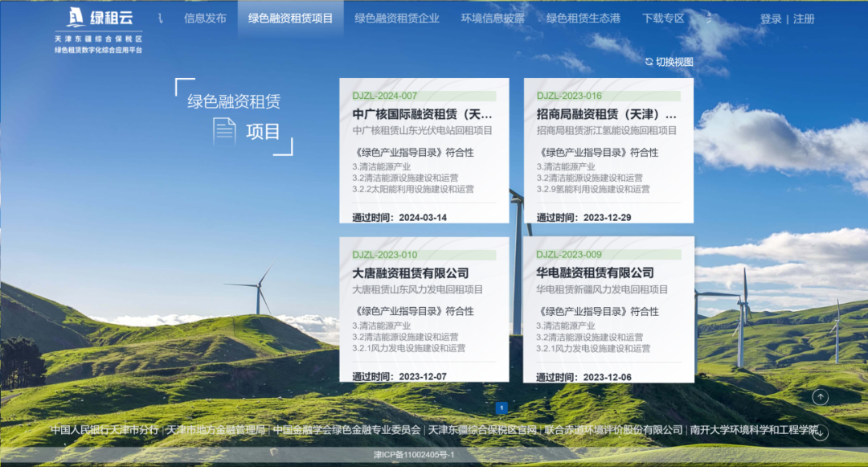Open the 中国人民银行天津市分行 footer link

104,430
